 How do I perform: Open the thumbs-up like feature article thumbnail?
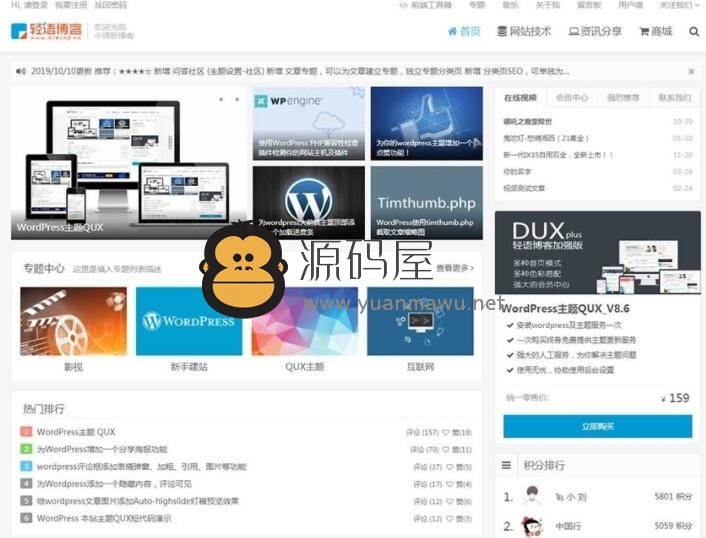point(427,123)
